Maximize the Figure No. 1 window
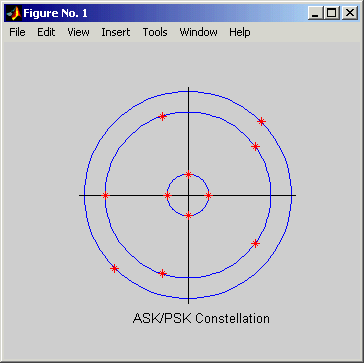The height and width of the screenshot is (363, 364). pyautogui.click(x=332, y=13)
